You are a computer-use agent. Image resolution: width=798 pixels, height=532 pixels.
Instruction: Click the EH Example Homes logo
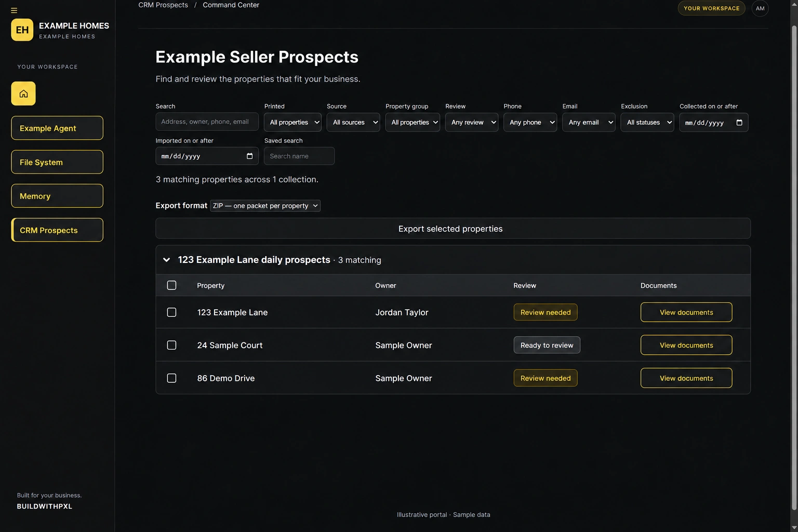tap(22, 30)
